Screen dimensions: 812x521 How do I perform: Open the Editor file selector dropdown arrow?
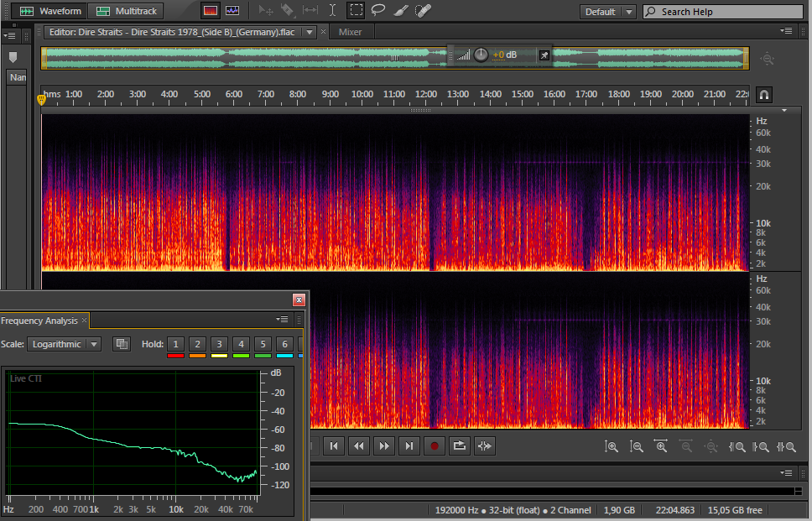[x=310, y=32]
